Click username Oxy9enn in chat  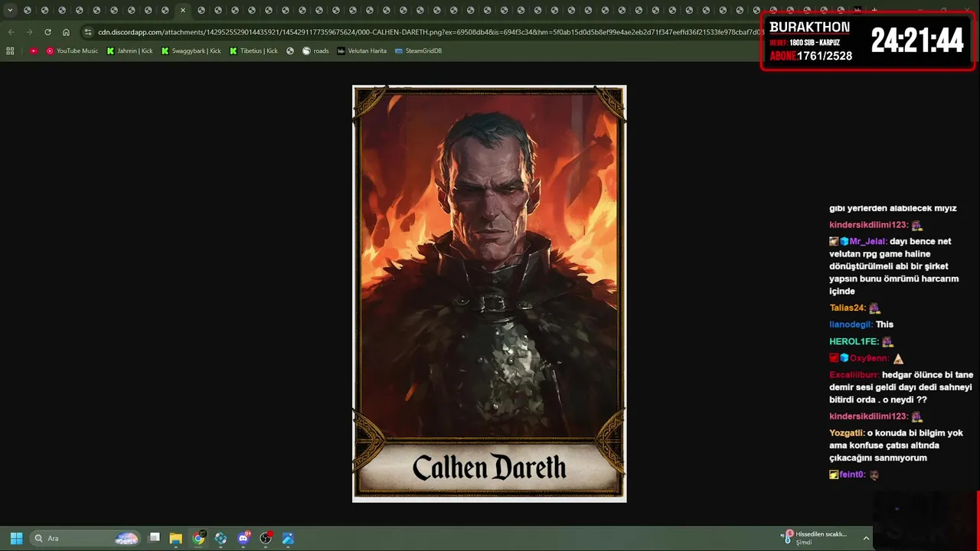(x=869, y=358)
